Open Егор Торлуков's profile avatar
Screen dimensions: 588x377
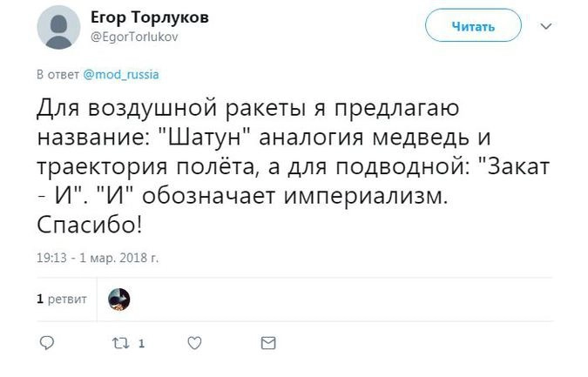click(x=59, y=27)
